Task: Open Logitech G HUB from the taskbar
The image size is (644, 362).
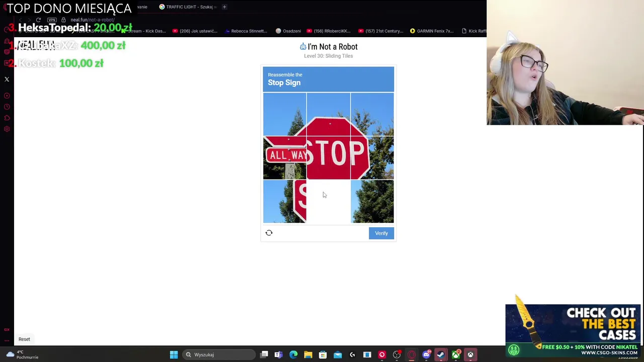Action: pos(352,355)
